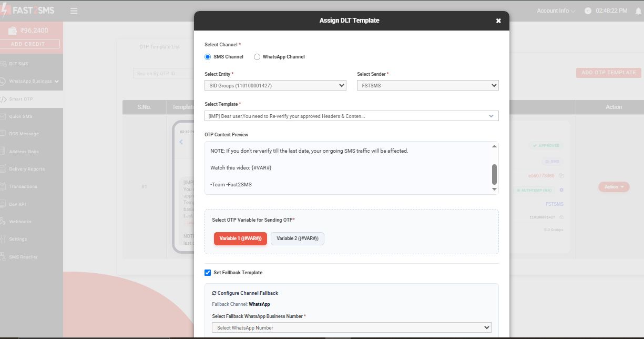The height and width of the screenshot is (339, 644).
Task: Choose Variable 2 ({#VAR#}) for OTP
Action: [x=298, y=238]
